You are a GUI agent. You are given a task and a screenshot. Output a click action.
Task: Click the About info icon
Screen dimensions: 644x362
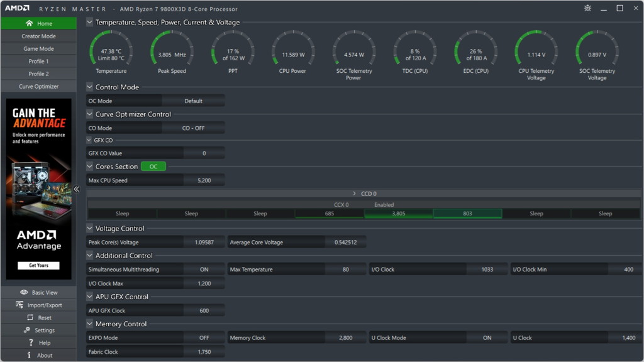click(29, 355)
